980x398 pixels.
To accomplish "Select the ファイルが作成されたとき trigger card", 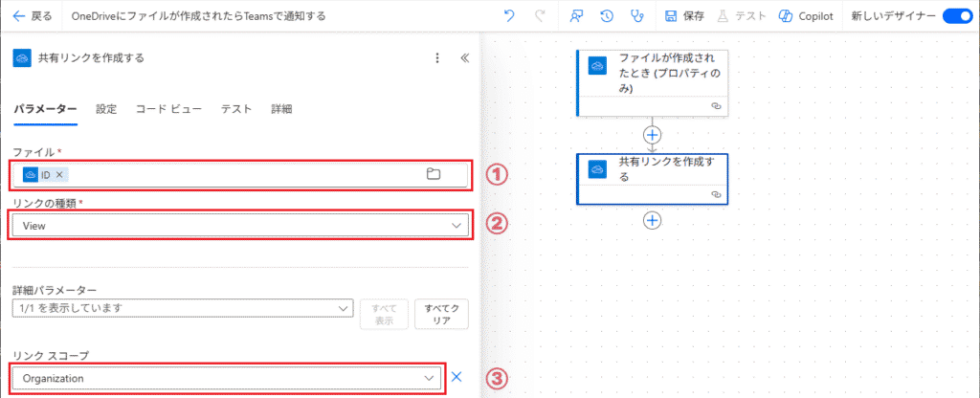I will click(653, 83).
